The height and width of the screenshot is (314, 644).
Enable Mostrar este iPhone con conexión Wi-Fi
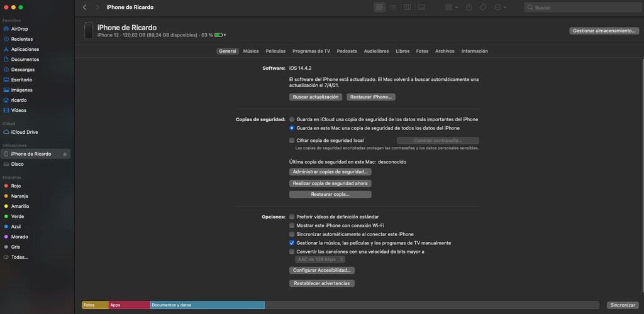point(292,225)
